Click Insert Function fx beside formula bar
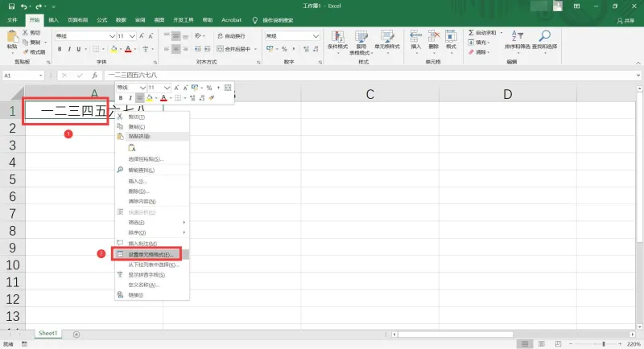This screenshot has height=349, width=644. click(94, 76)
